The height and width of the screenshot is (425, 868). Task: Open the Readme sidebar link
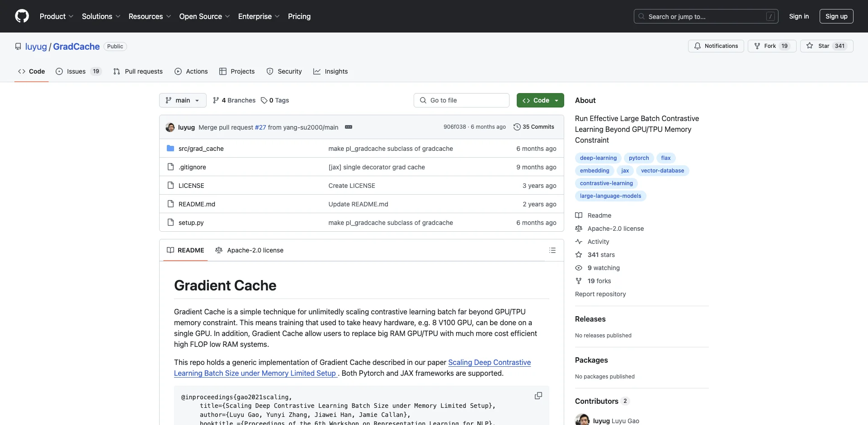tap(593, 215)
